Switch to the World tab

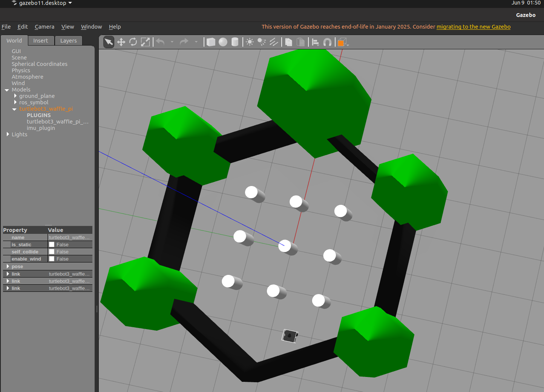click(14, 41)
